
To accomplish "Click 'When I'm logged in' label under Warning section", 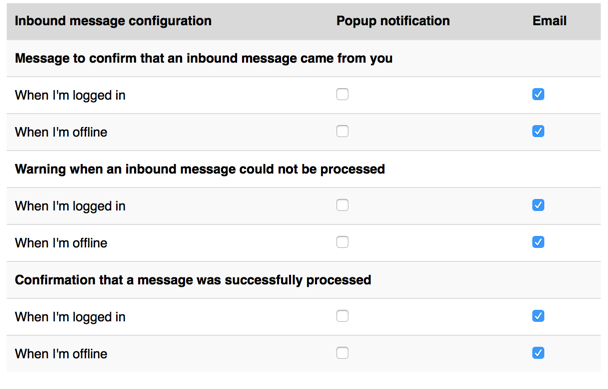I will click(70, 206).
